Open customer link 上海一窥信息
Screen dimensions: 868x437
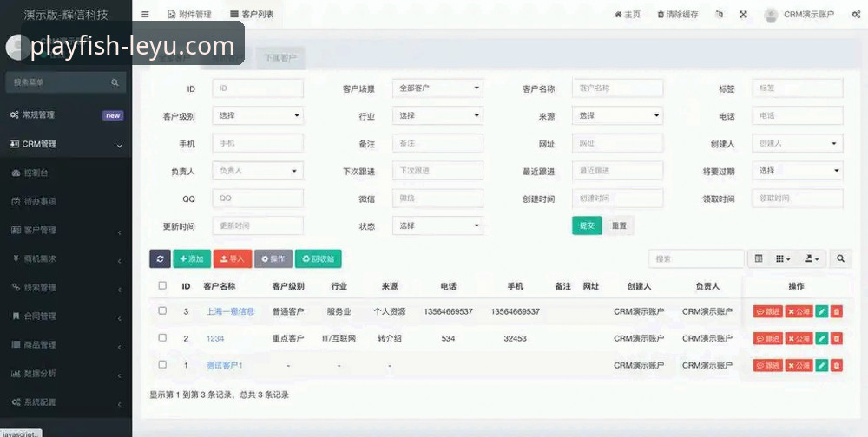pos(230,311)
